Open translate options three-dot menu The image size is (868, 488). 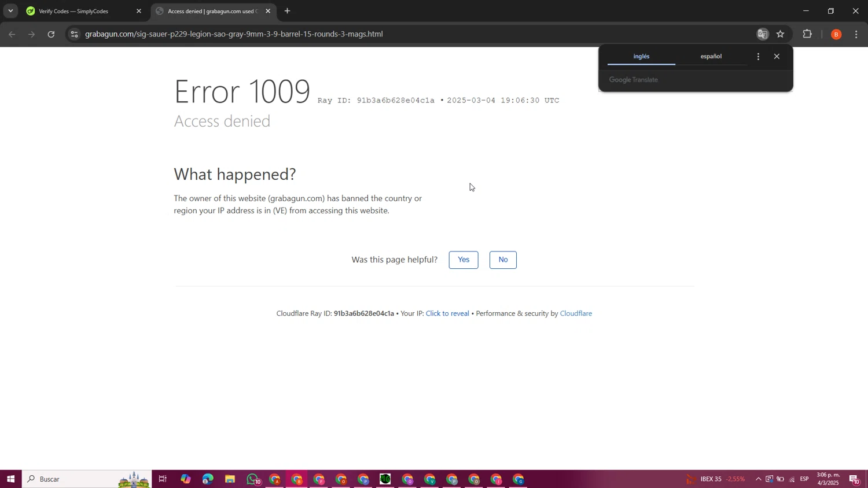pyautogui.click(x=758, y=56)
